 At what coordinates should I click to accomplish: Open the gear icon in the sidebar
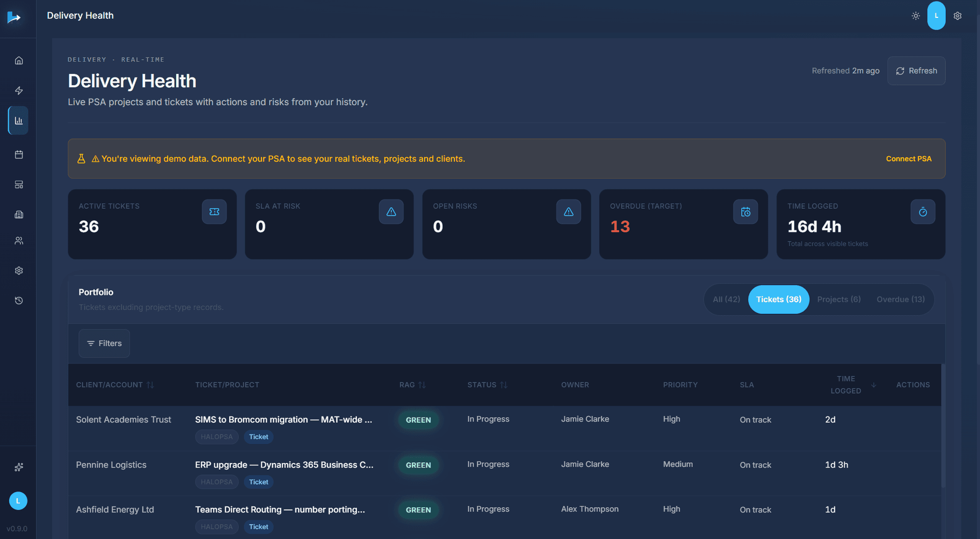coord(19,271)
